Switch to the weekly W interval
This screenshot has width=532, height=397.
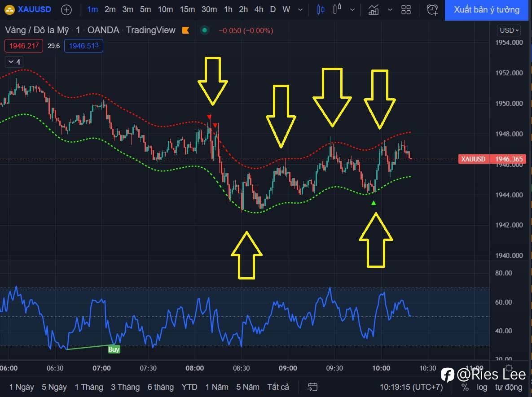[x=286, y=9]
